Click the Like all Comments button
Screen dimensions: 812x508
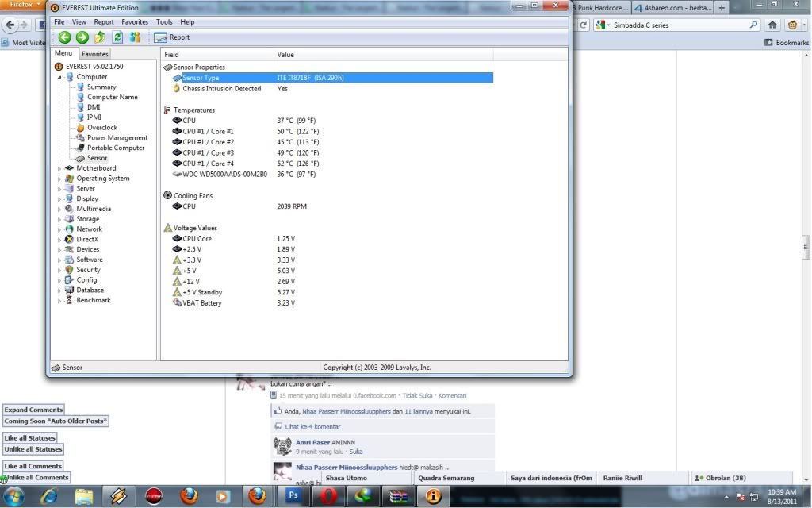click(33, 466)
